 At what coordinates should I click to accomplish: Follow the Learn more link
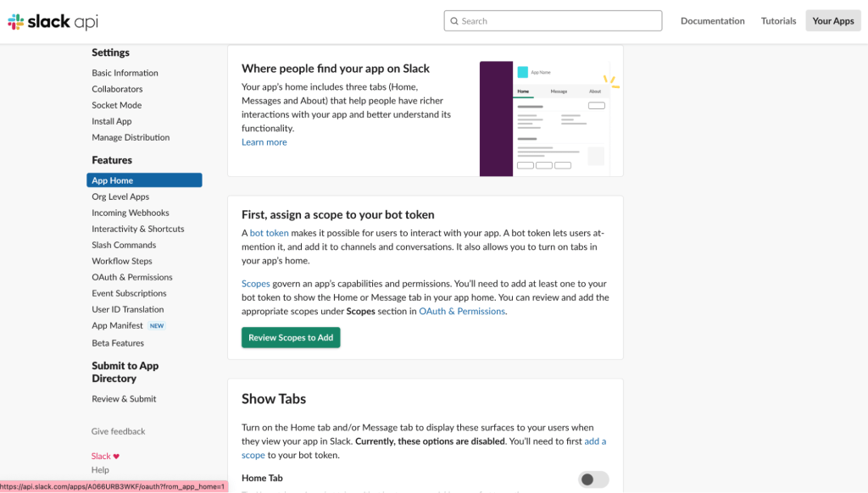click(264, 142)
